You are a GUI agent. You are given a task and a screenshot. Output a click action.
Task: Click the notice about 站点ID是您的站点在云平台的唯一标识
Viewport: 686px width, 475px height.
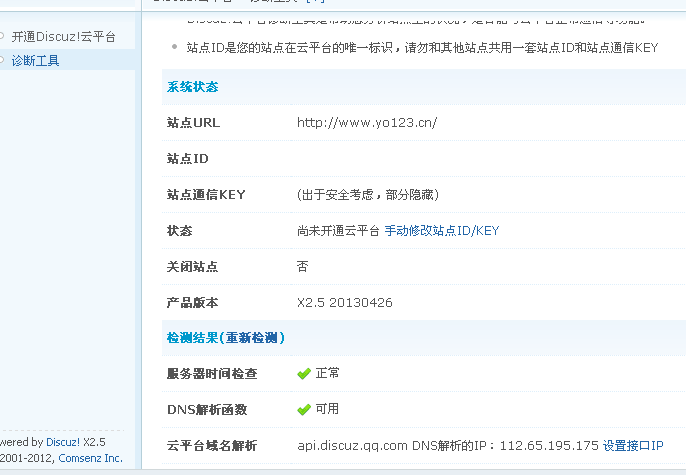[422, 47]
